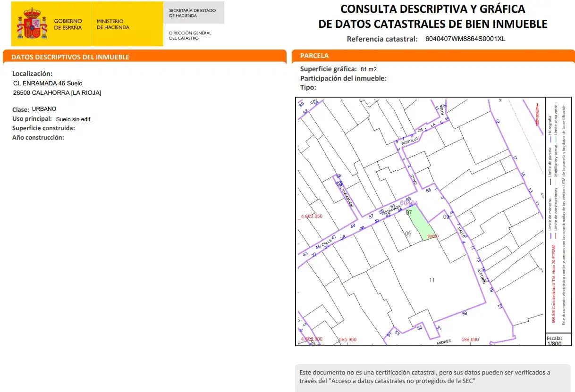Click parcel label '07' on the map

pos(409,213)
